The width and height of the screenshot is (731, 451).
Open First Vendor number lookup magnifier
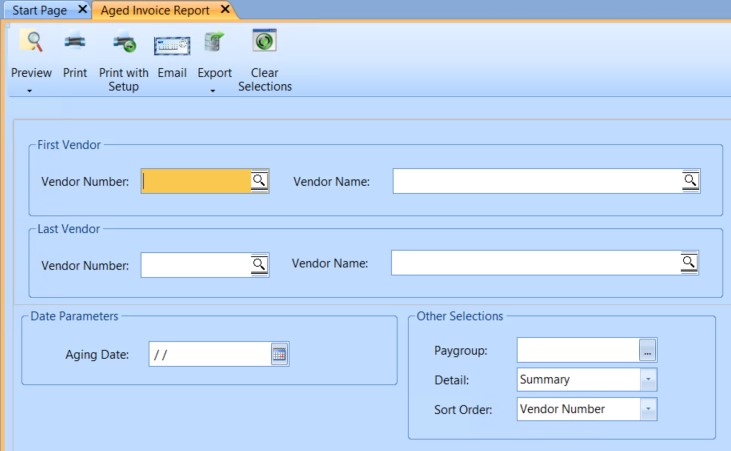pos(259,180)
